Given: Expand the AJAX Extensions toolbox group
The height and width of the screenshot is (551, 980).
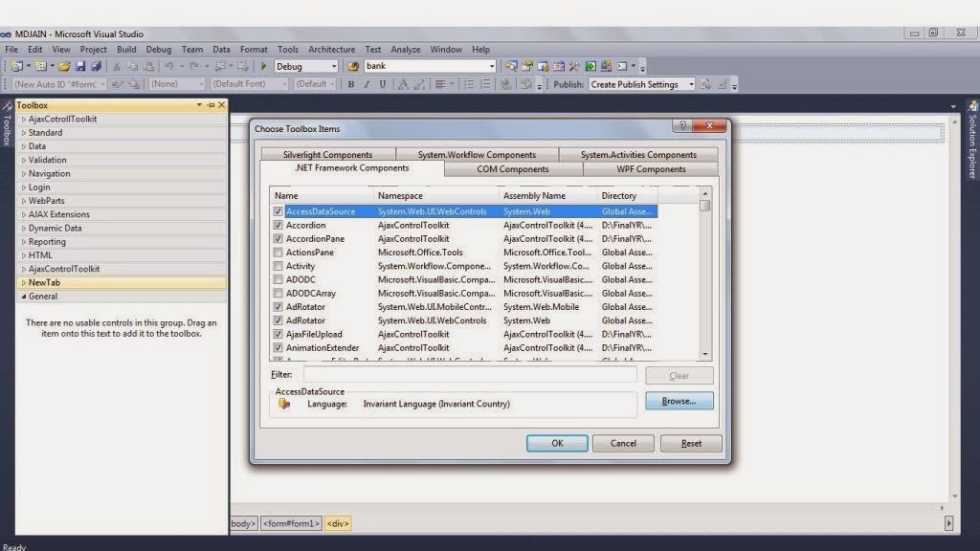Looking at the screenshot, I should coord(24,214).
